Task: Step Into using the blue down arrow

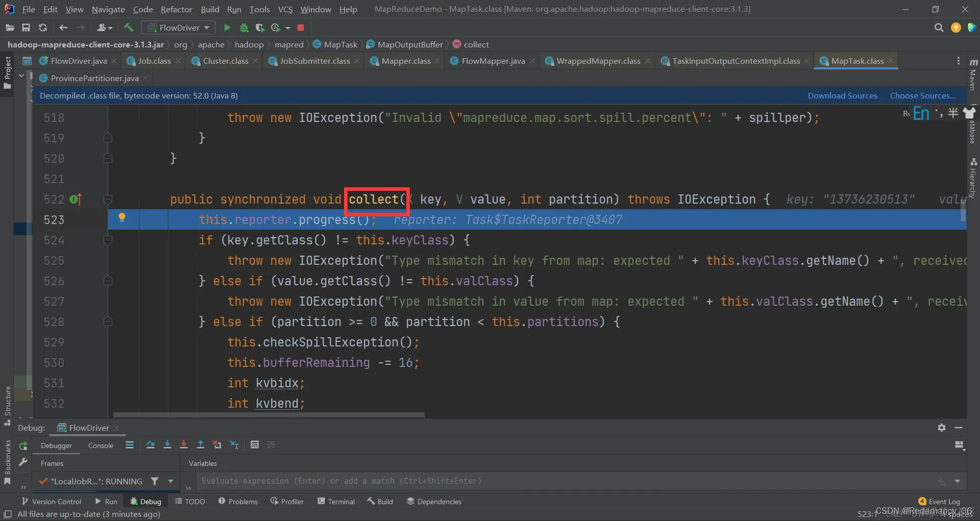Action: click(167, 445)
